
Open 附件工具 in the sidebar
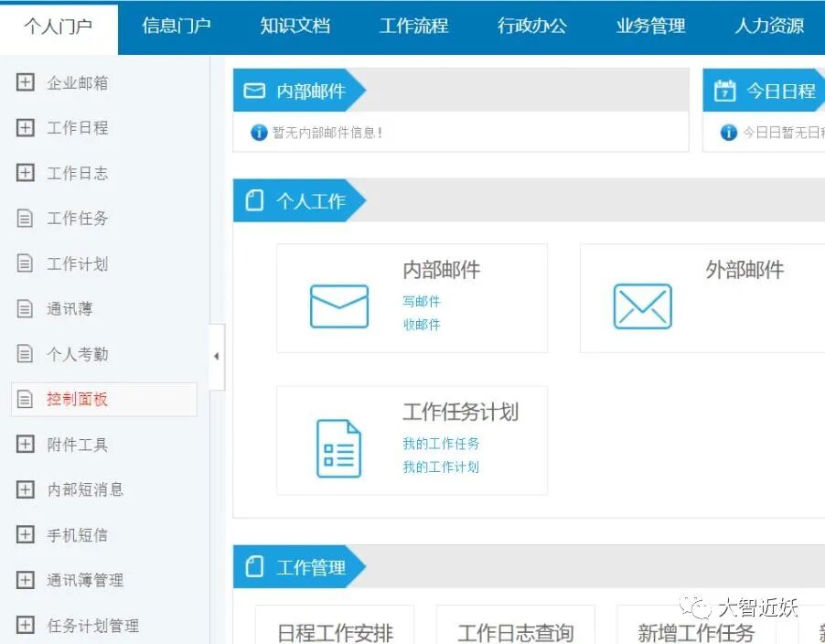pos(78,445)
